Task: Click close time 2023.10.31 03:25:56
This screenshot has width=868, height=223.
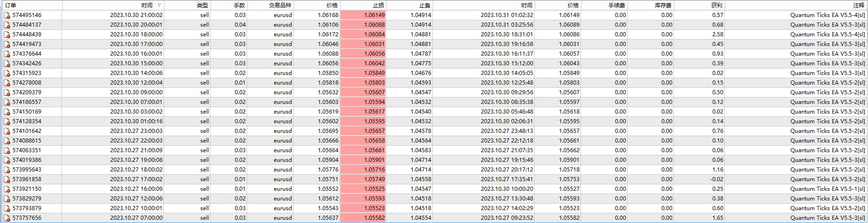Action: [507, 25]
